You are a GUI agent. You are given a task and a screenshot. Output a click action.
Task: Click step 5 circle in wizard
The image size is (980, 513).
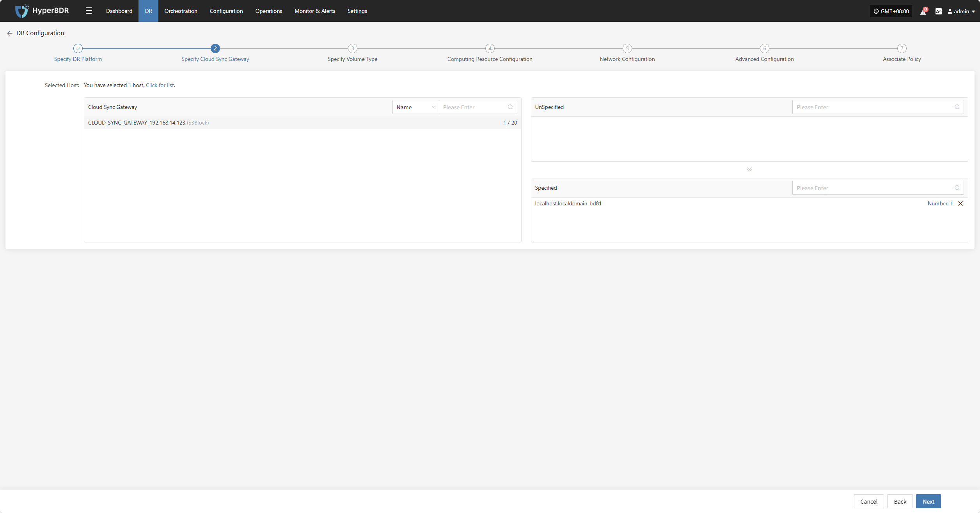coord(627,48)
